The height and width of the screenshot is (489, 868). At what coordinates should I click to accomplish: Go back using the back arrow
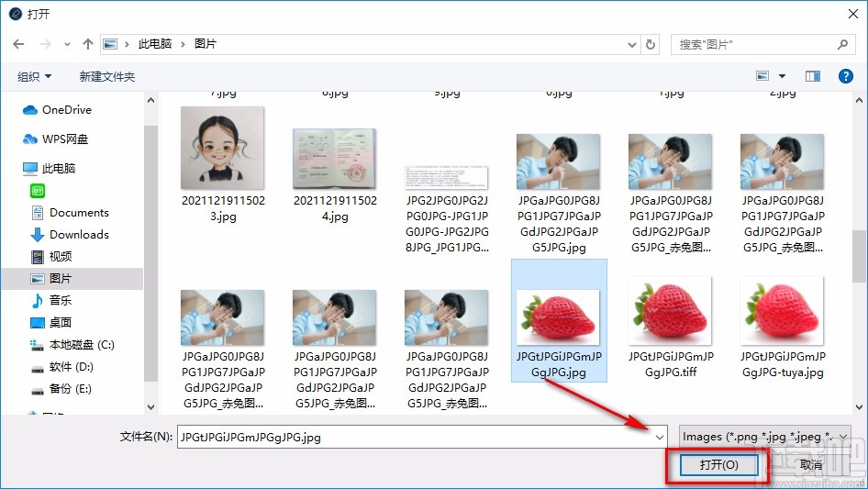18,44
